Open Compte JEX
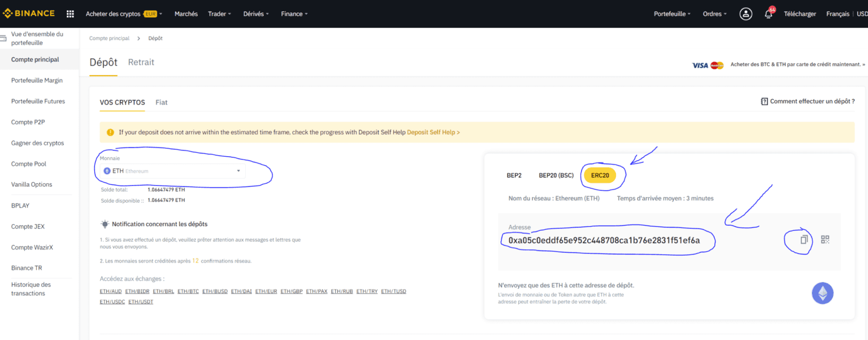 click(28, 226)
